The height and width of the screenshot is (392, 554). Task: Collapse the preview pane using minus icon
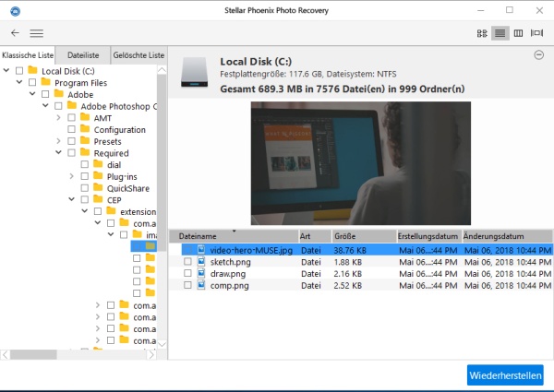click(539, 55)
